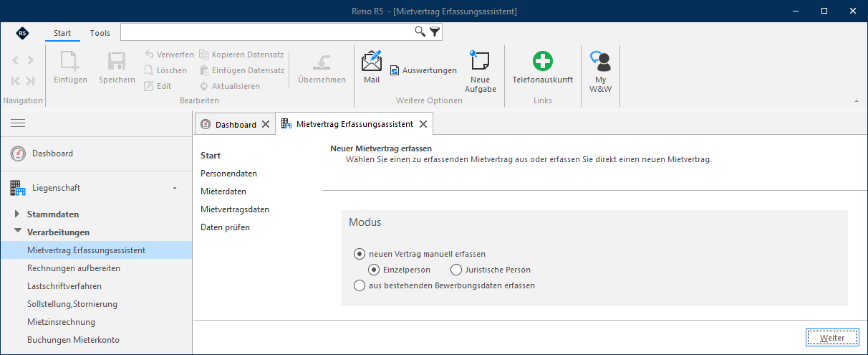
Task: Click the Dashboard gauge icon in sidebar
Action: [18, 153]
